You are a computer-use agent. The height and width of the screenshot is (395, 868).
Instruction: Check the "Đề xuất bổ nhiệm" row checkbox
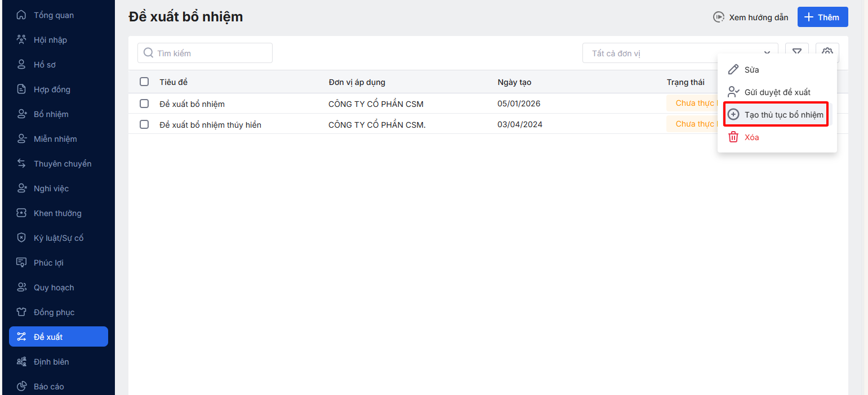point(144,104)
